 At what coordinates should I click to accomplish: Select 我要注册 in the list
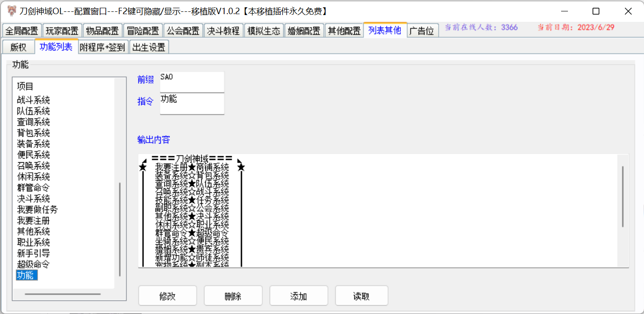(x=34, y=221)
